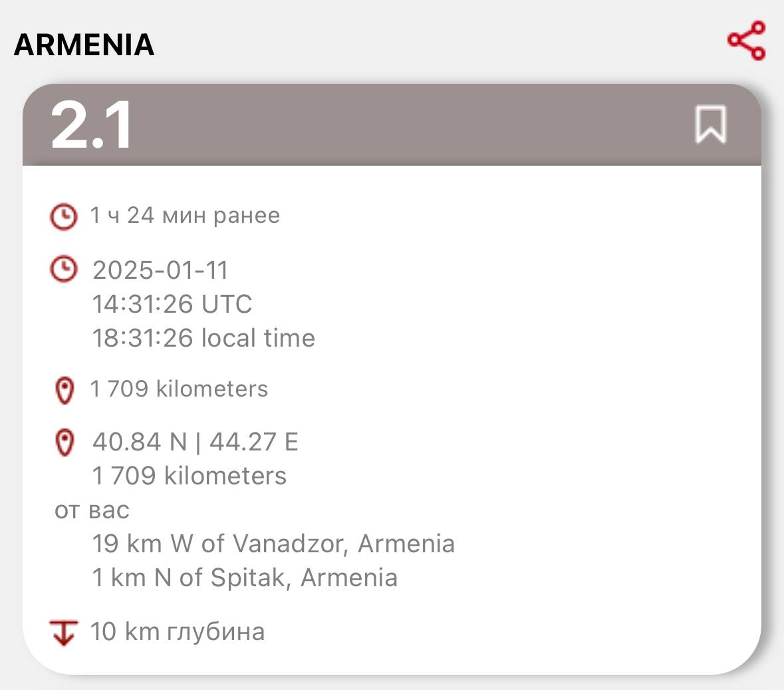784x690 pixels.
Task: Click the depth arrow icon
Action: pyautogui.click(x=63, y=632)
